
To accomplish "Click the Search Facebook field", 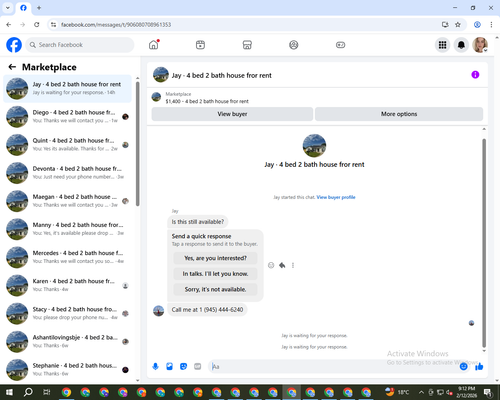I will coord(80,45).
